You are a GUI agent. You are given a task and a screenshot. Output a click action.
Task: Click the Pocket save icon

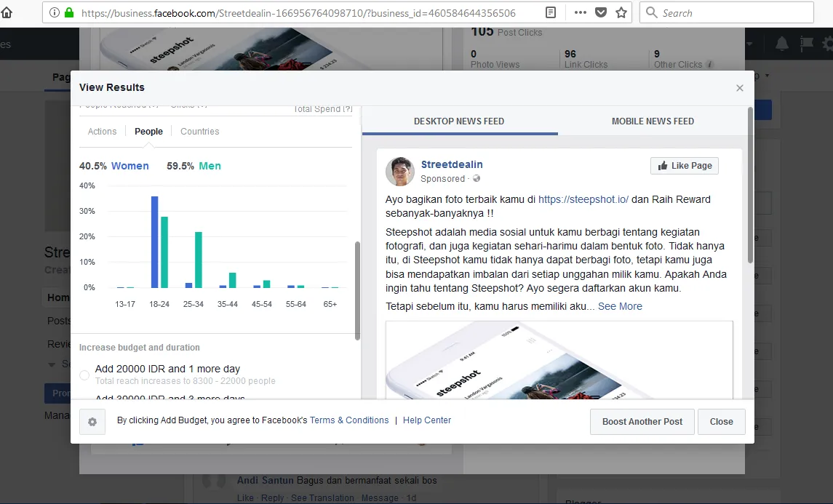click(x=601, y=12)
